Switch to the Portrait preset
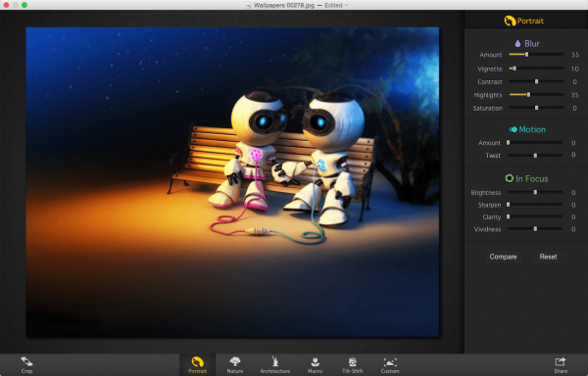Viewport: 588px width, 376px height. [x=197, y=365]
